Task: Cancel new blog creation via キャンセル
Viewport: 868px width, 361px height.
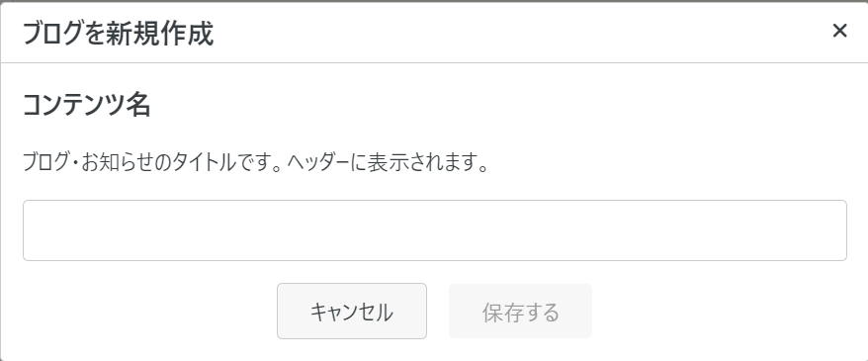Action: click(x=352, y=312)
